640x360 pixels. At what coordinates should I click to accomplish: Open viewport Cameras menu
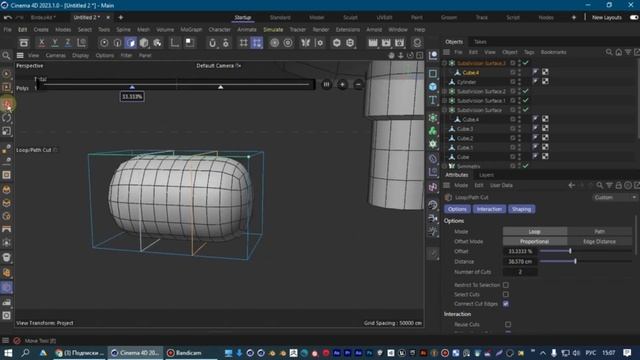56,56
